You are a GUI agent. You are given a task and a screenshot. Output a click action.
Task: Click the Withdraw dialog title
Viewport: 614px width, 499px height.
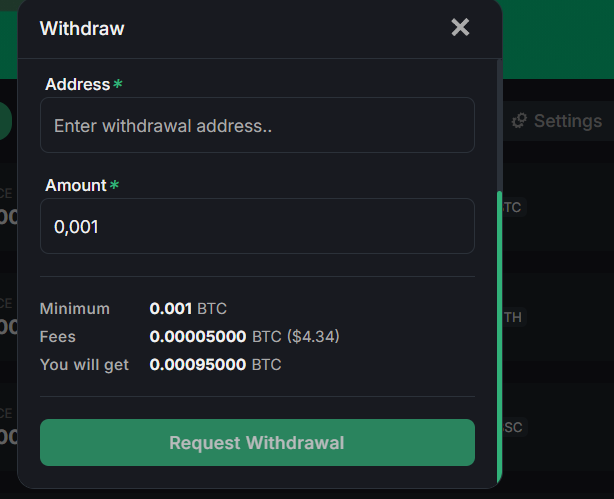[x=82, y=28]
